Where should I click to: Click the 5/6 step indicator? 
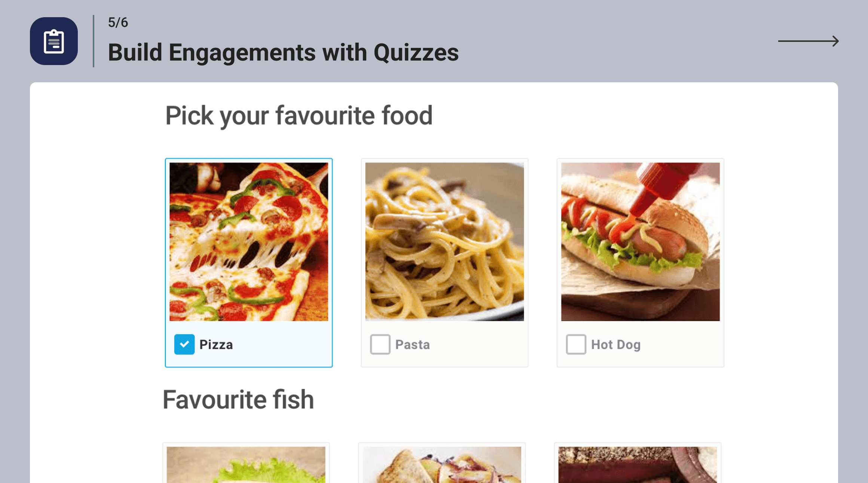click(x=118, y=22)
